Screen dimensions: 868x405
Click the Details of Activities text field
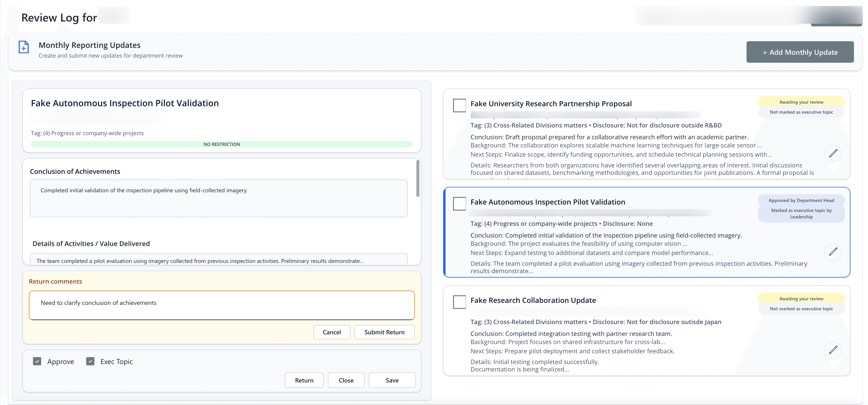(219, 259)
